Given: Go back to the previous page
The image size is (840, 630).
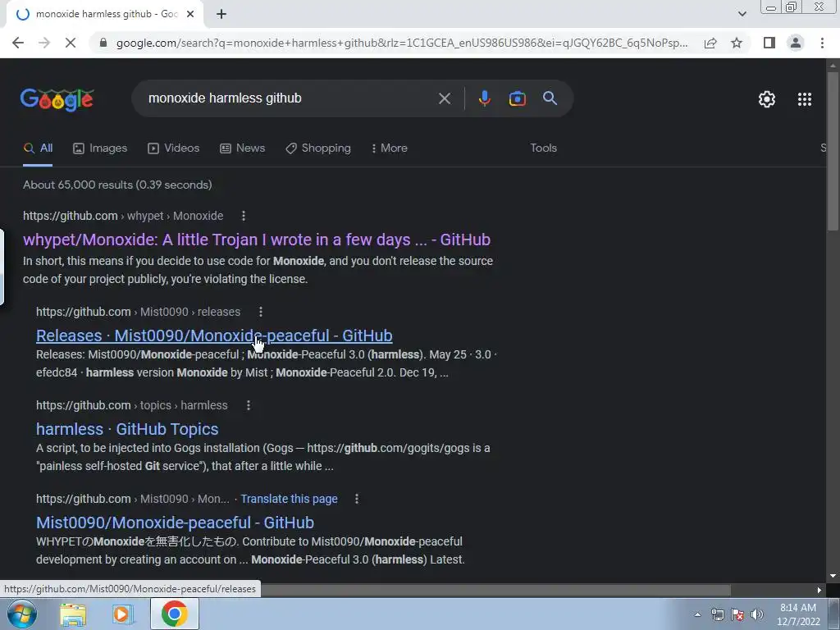Looking at the screenshot, I should 18,43.
